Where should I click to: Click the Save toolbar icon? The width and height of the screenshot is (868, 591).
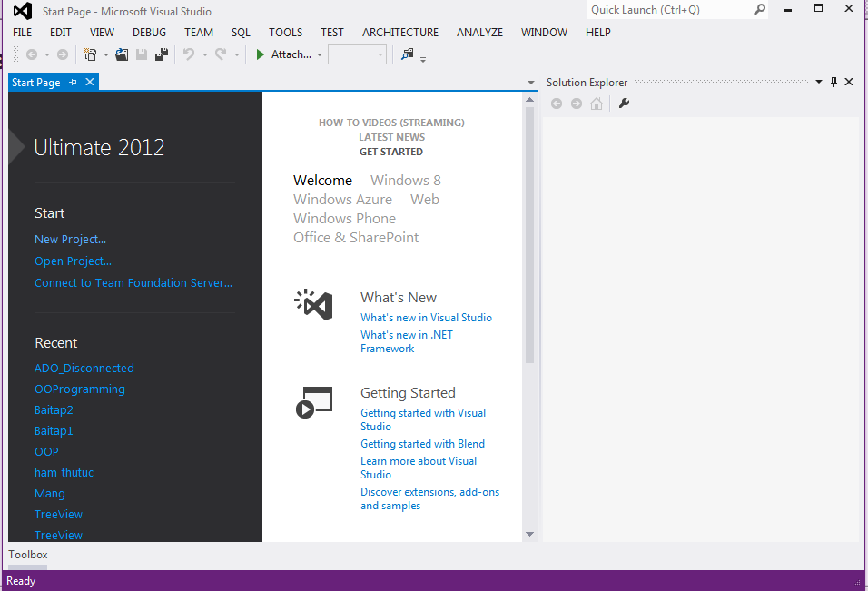tap(142, 54)
